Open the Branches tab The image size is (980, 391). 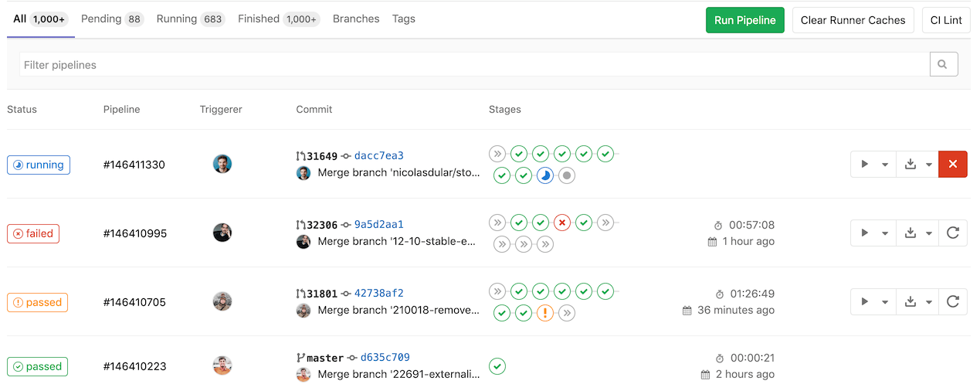pyautogui.click(x=356, y=19)
